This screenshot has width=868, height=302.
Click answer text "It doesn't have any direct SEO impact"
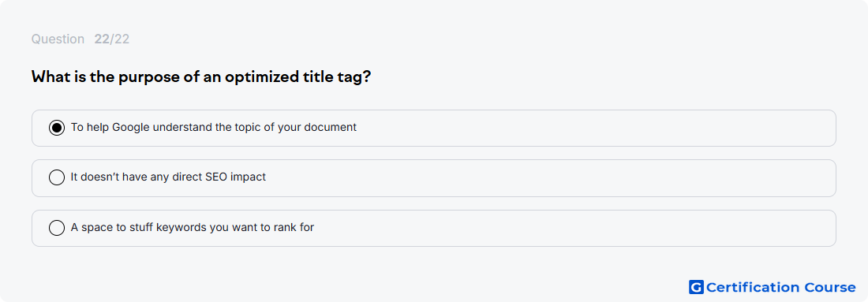[168, 177]
